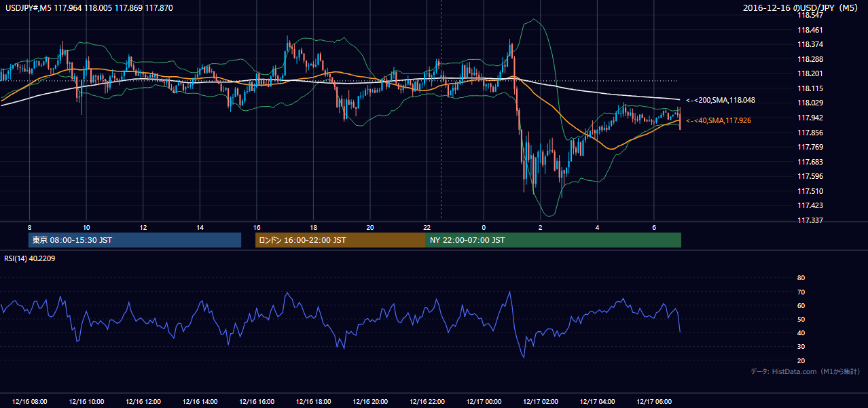Click the 12/16 22:00 date label
The height and width of the screenshot is (408, 868).
click(427, 402)
